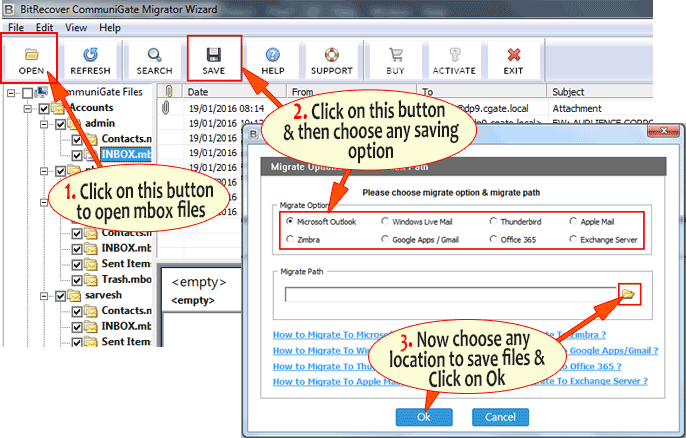Click paperclip icon on the 08:14 email row
The height and width of the screenshot is (438, 686).
click(166, 108)
